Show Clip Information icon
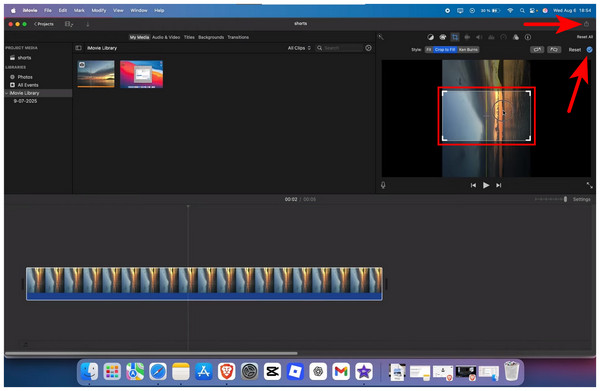Screen dimensions: 600x391 pos(528,37)
